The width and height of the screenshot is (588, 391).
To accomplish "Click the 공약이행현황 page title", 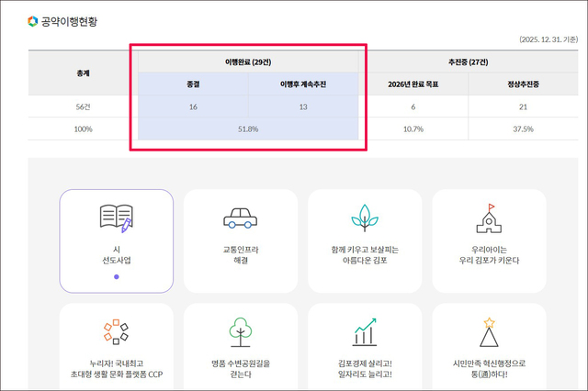I will [69, 21].
